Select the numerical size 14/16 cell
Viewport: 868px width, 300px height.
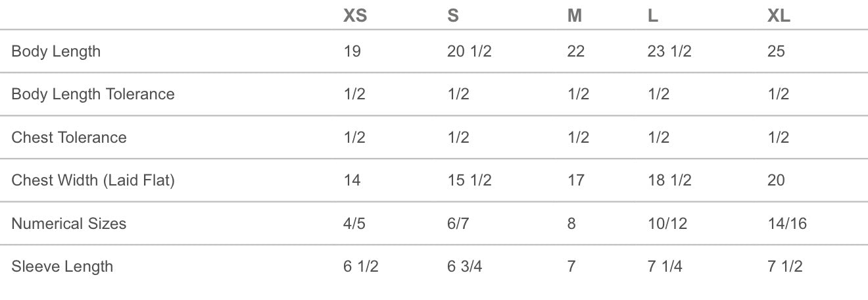pos(787,224)
